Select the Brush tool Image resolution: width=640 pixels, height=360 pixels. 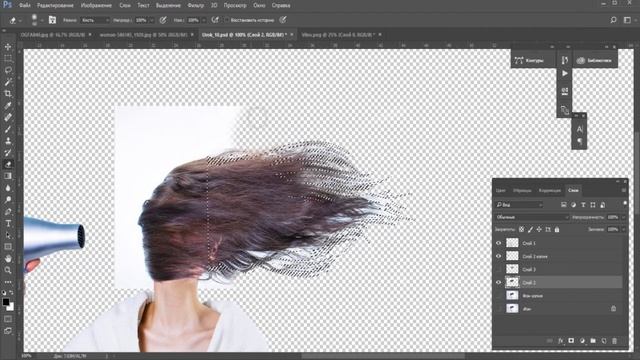pyautogui.click(x=8, y=129)
